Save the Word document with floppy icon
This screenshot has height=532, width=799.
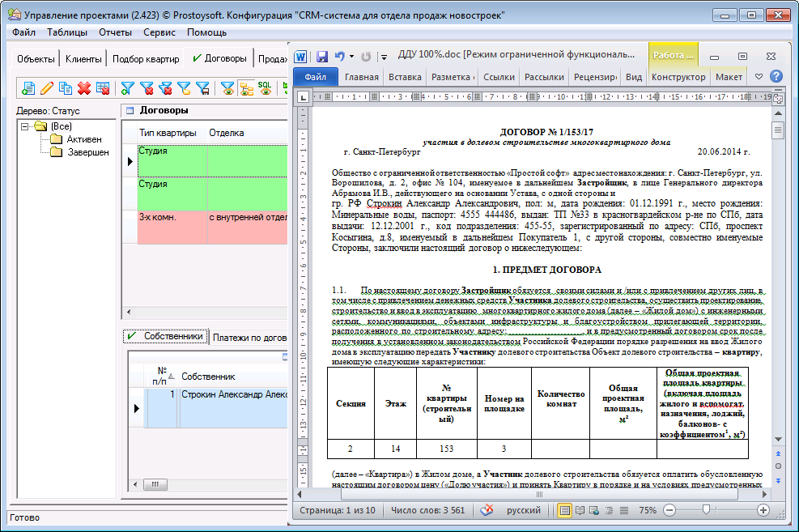321,57
